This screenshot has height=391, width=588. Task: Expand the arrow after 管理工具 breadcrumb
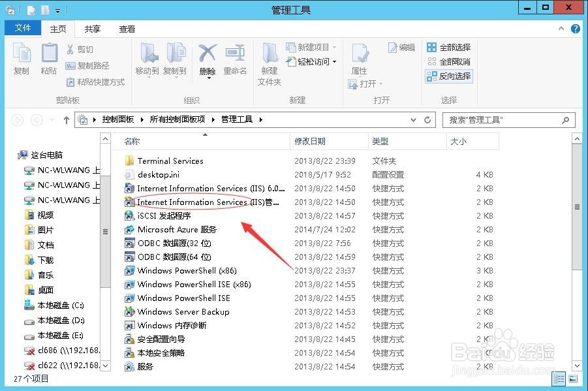260,119
